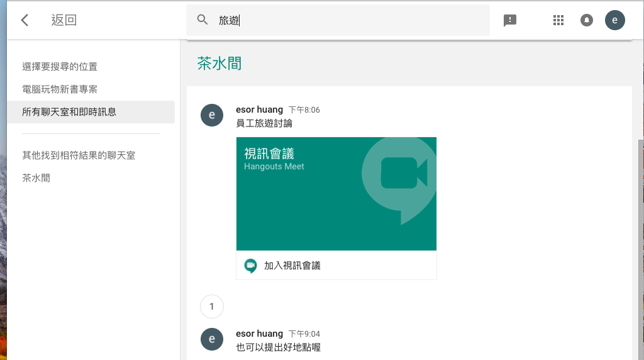Click esor huang avatar on 8:06 message
Screen dimensions: 644x360
click(212, 115)
